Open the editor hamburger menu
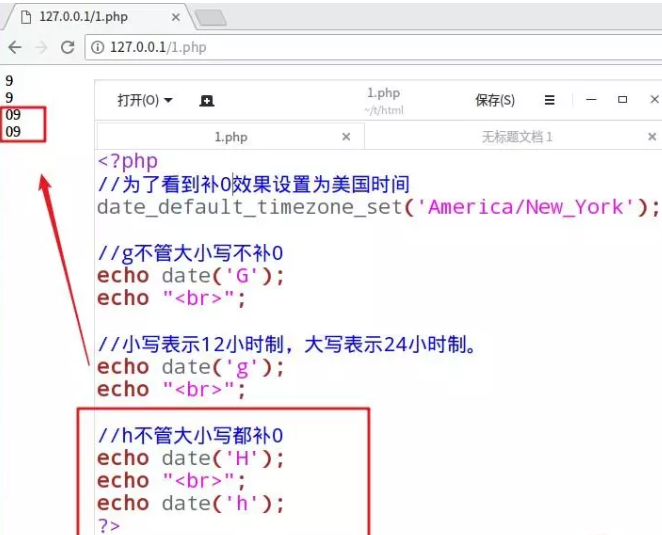The image size is (662, 535). tap(549, 100)
